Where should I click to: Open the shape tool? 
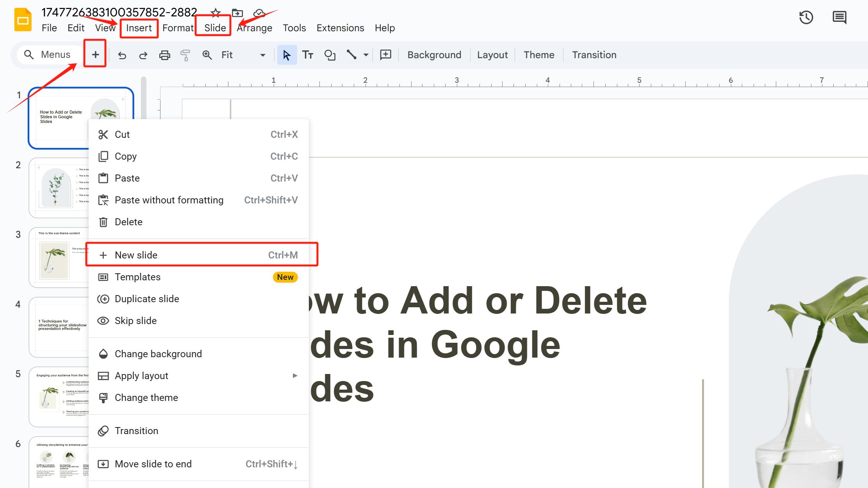330,55
